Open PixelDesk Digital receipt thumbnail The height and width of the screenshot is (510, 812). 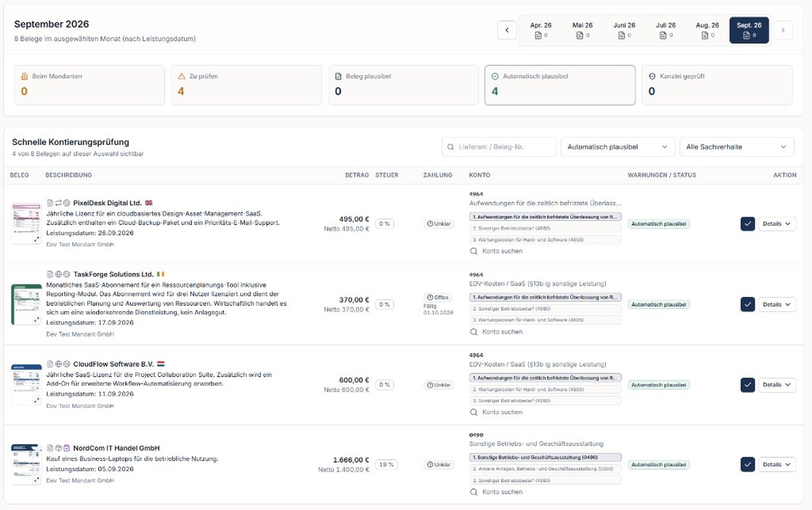26,223
